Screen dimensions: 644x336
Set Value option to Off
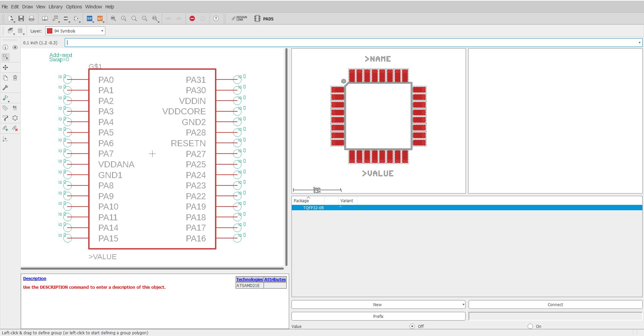pos(412,326)
